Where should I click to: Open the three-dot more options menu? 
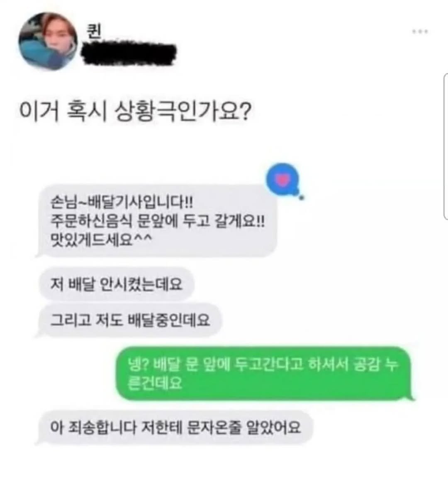[x=420, y=31]
